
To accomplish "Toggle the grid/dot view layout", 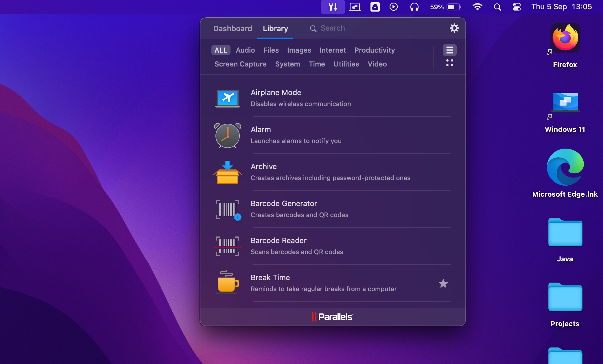I will coord(449,64).
